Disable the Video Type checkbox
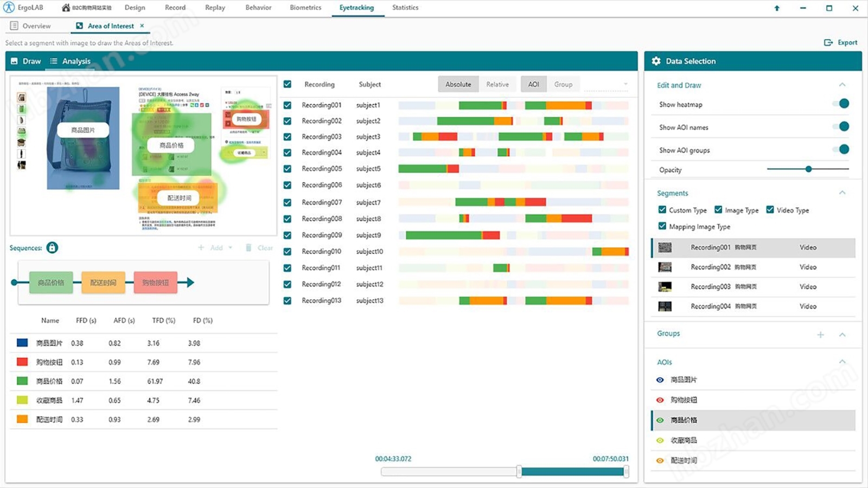Viewport: 868px width, 488px height. [x=770, y=210]
